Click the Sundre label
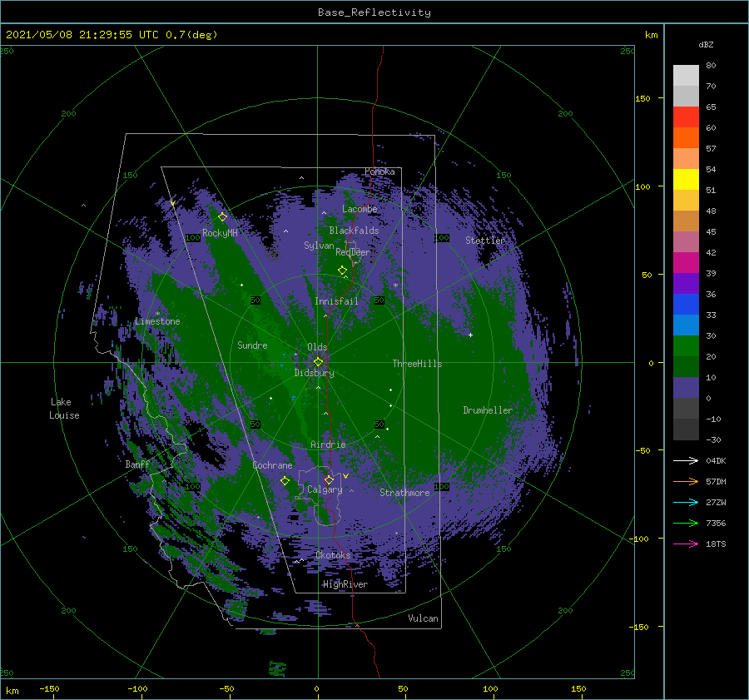Image resolution: width=749 pixels, height=700 pixels. coord(252,345)
